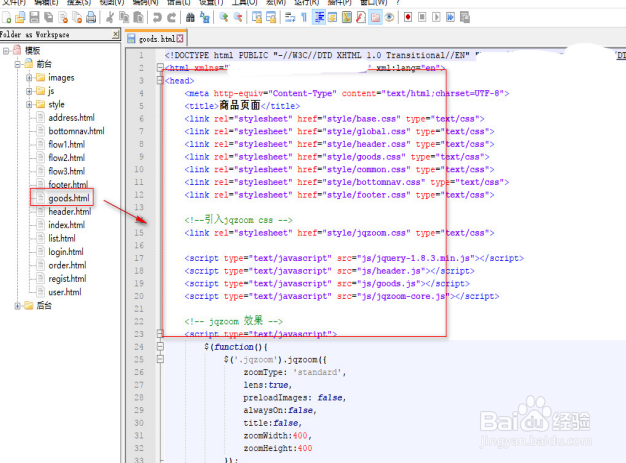Select order.html in the file tree
The width and height of the screenshot is (626, 463).
coord(67,265)
